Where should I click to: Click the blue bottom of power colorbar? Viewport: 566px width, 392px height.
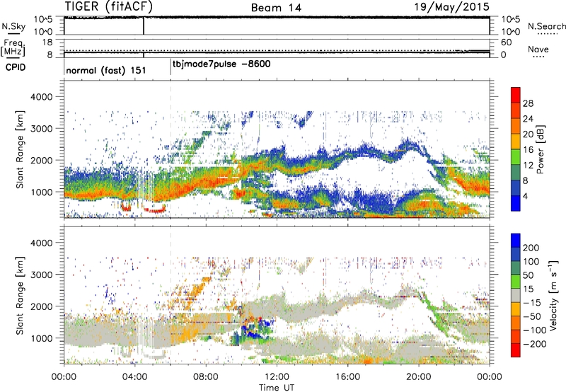[x=516, y=204]
